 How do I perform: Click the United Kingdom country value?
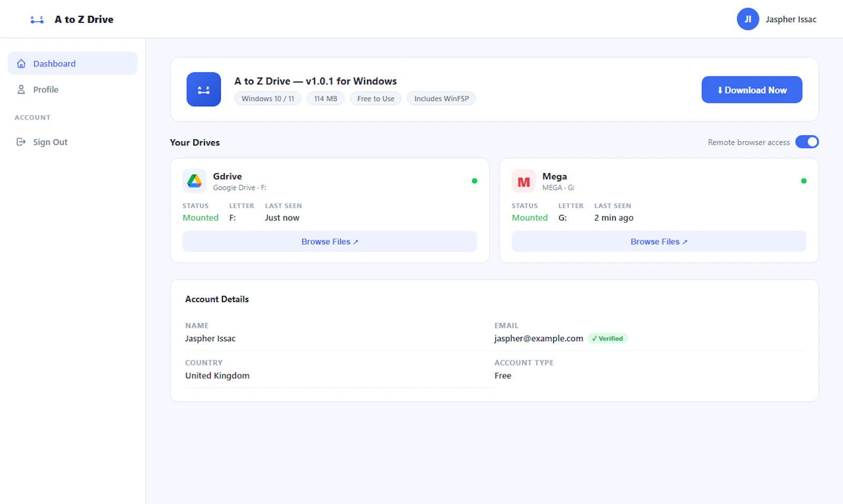[x=217, y=375]
